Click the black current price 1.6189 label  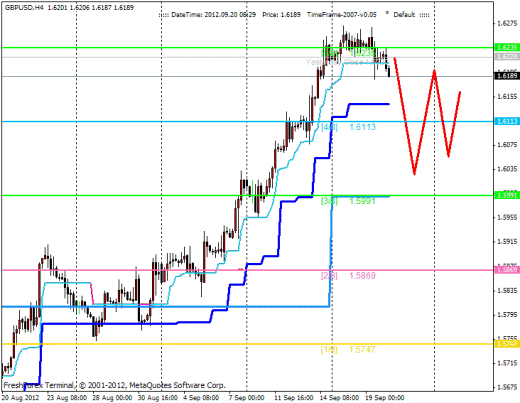pos(507,76)
